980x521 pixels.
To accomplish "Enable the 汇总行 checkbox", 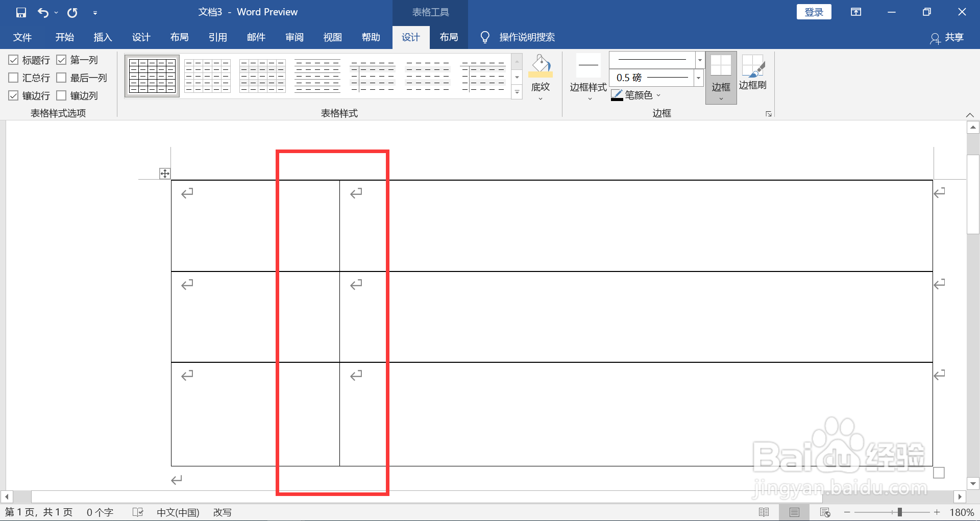I will [x=13, y=78].
